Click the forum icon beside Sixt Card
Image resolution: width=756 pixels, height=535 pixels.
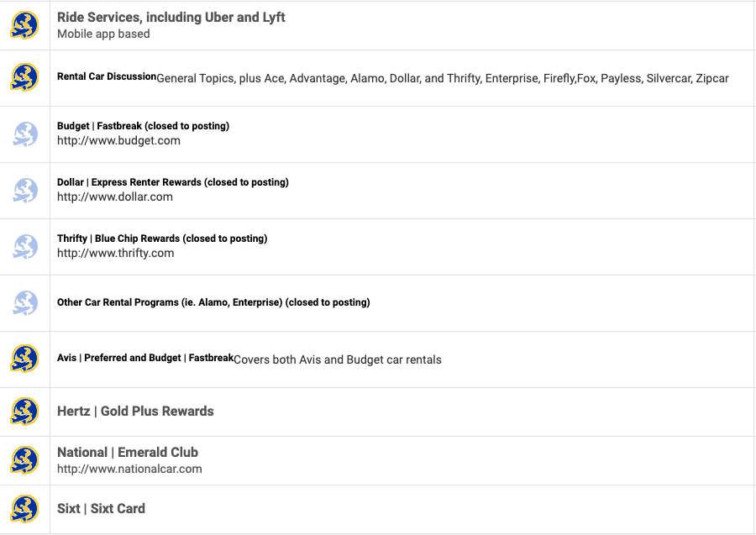[24, 509]
